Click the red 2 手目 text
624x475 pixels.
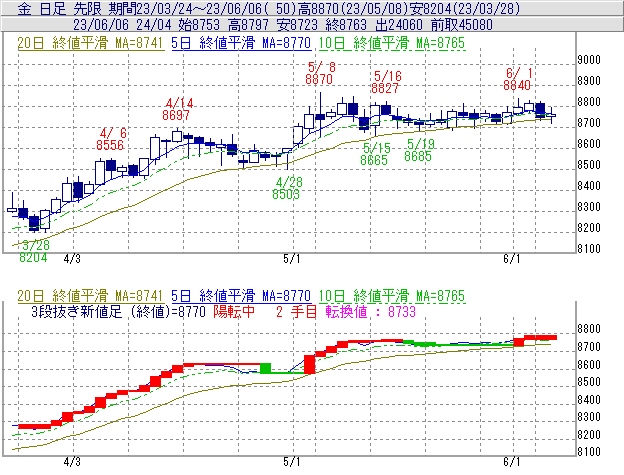[296, 311]
